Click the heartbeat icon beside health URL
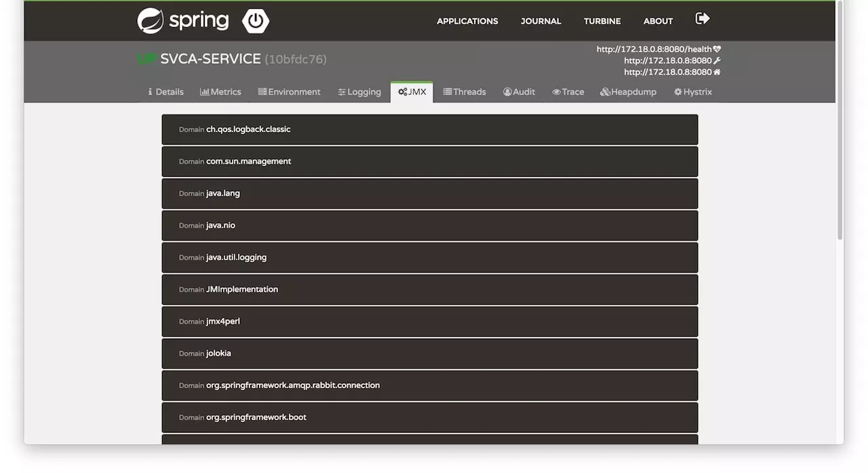Screen dimensions: 868x473 (717, 49)
